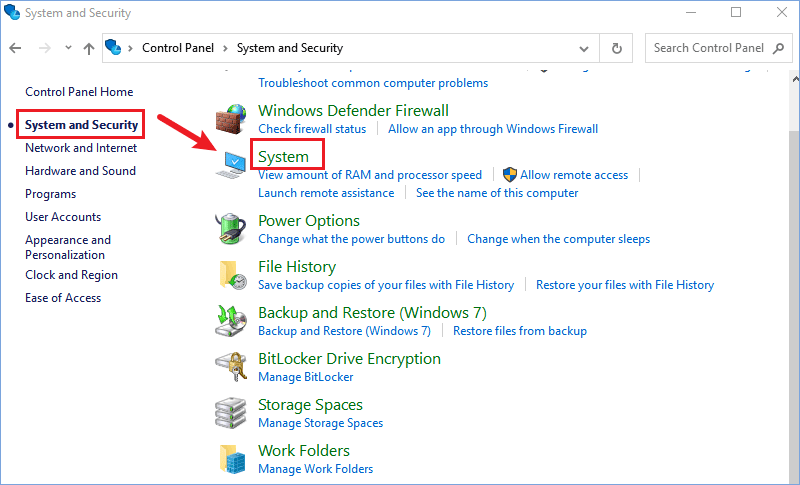This screenshot has width=800, height=485.
Task: Click Change when the computer sleeps
Action: tap(559, 239)
